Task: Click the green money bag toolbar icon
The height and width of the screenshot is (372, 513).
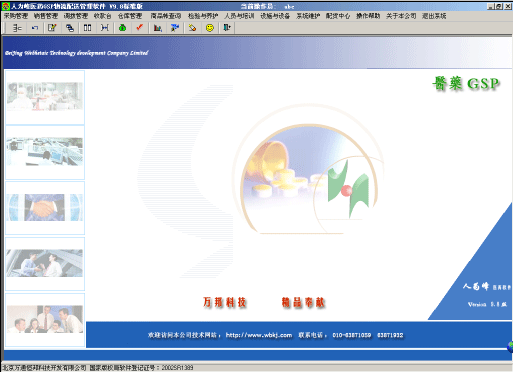Action: pos(122,28)
